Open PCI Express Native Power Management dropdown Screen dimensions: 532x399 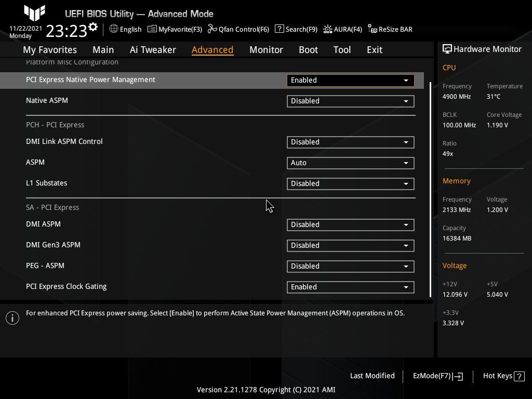tap(351, 81)
